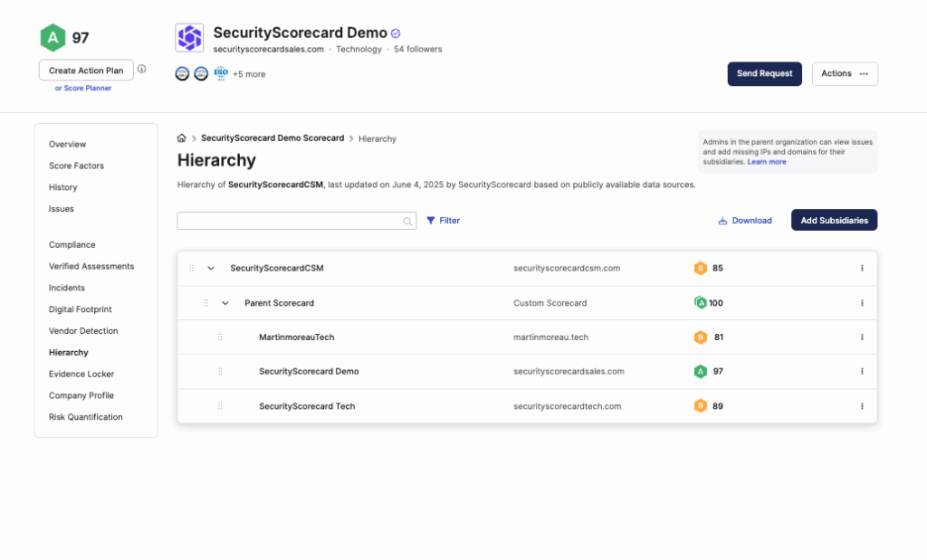Viewport: 927px width, 560px height.
Task: Collapse the SecurityScorecardCSM hierarchy row
Action: click(210, 268)
